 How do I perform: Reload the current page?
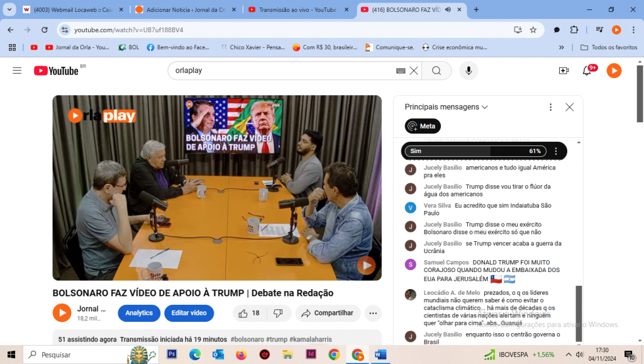pyautogui.click(x=45, y=30)
